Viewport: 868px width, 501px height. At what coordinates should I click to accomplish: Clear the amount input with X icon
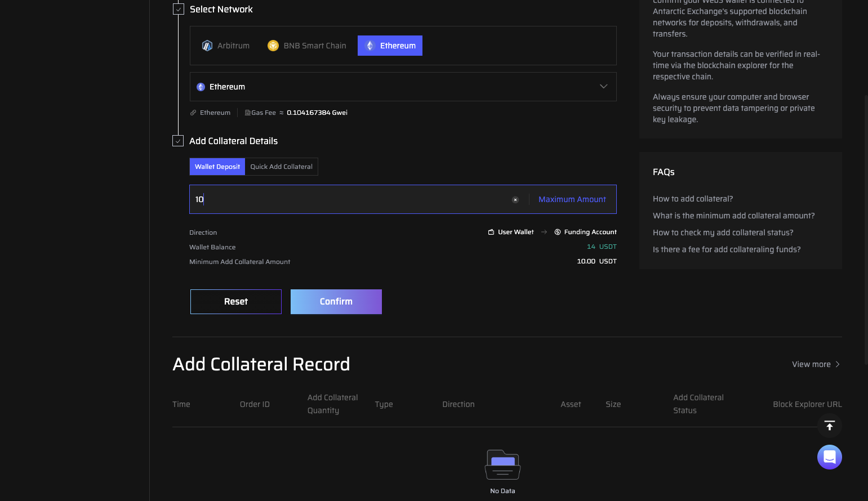pos(515,200)
